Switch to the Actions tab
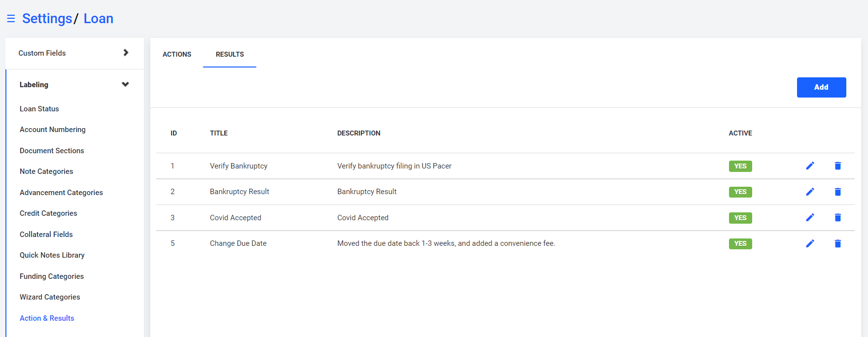 tap(177, 54)
